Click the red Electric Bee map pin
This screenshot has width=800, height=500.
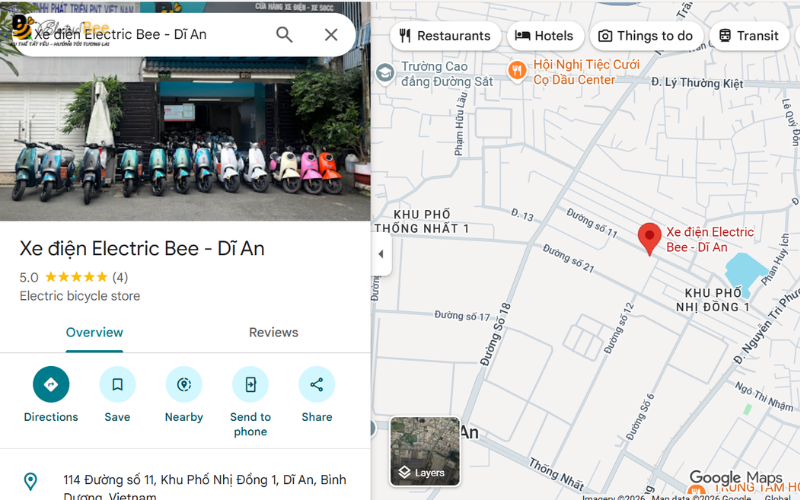[x=649, y=238]
